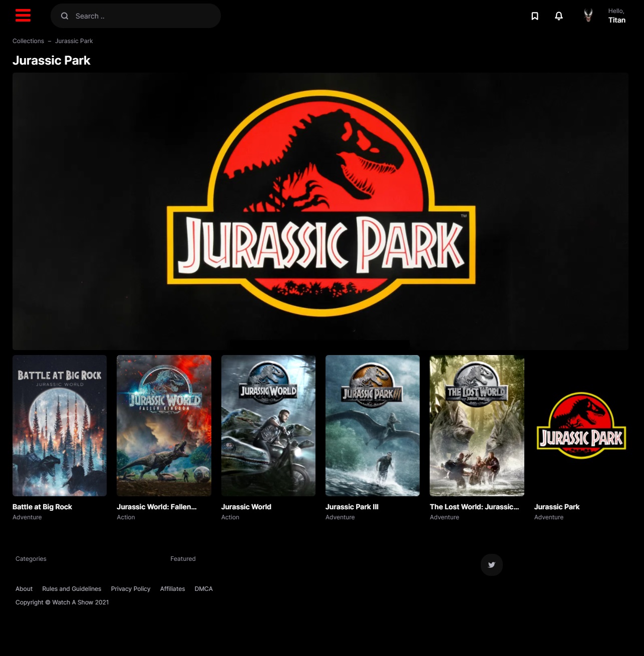The image size is (644, 656).
Task: Click the Battle at Big Rock title
Action: (x=42, y=507)
